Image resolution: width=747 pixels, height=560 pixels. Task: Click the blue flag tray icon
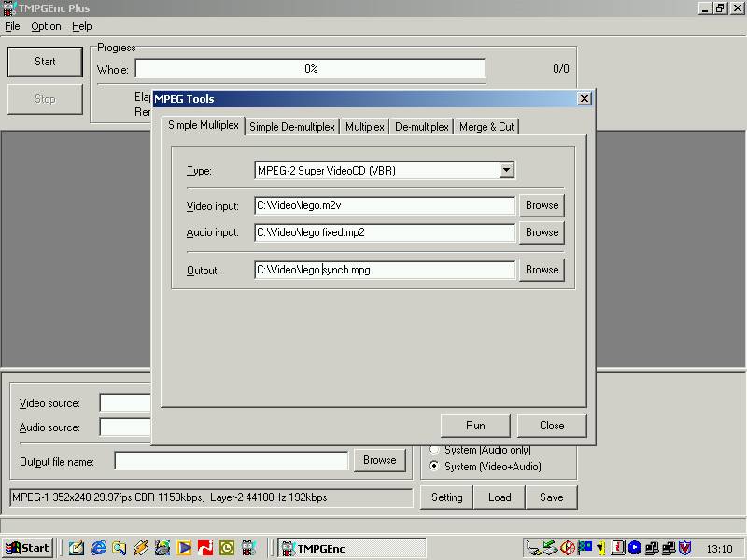click(585, 548)
